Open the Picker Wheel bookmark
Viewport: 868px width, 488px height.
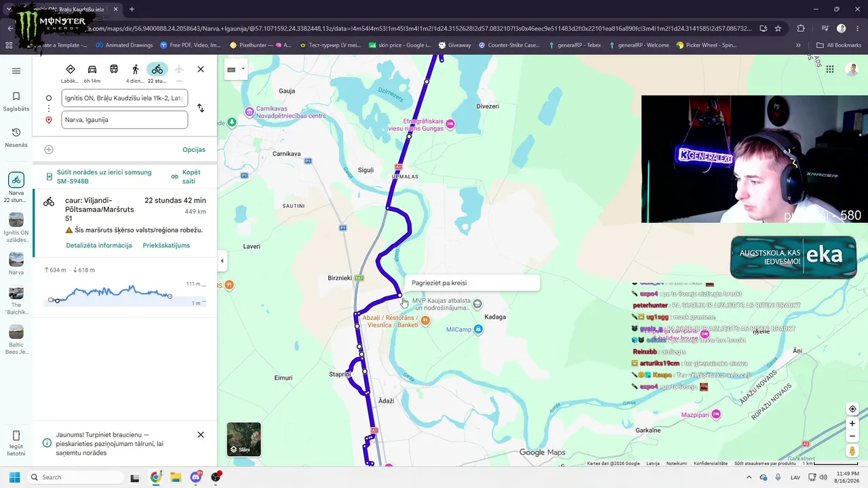706,45
